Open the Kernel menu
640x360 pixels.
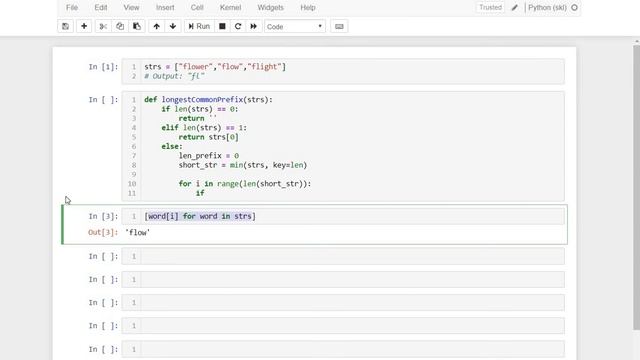pyautogui.click(x=230, y=7)
